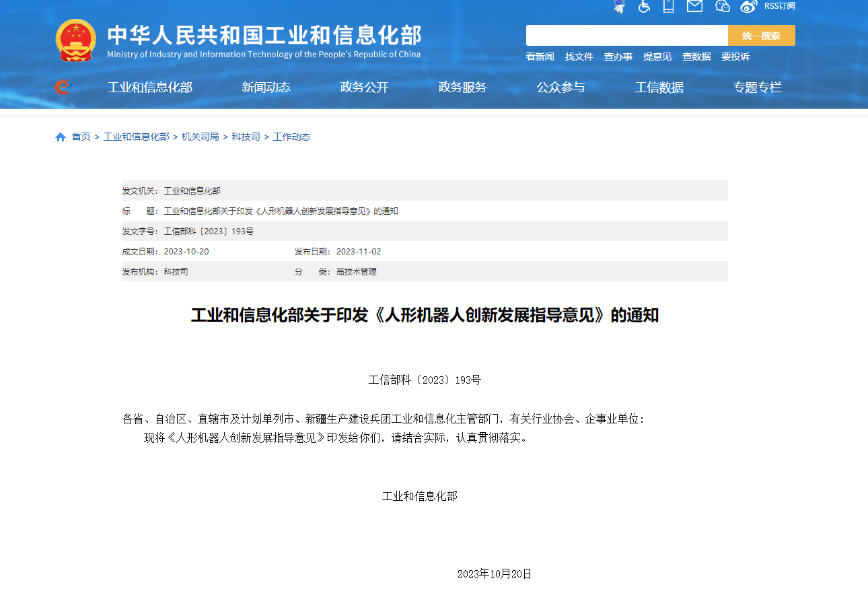Click the envelope mail icon

click(x=694, y=6)
